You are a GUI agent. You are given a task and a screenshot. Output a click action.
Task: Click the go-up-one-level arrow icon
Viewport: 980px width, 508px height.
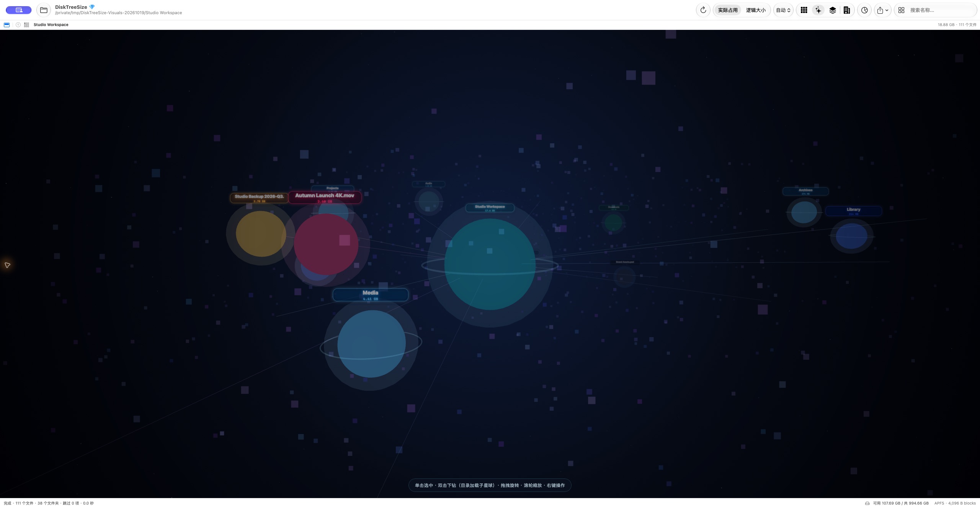coord(18,25)
